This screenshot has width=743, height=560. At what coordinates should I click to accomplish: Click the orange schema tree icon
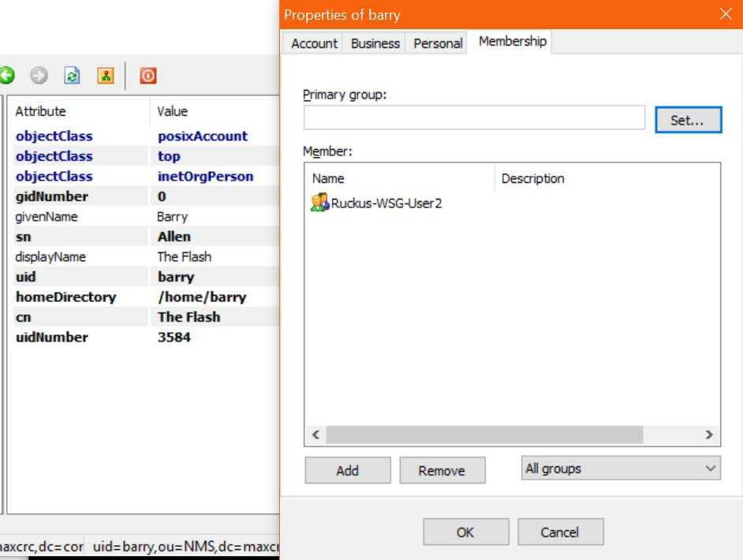tap(106, 76)
